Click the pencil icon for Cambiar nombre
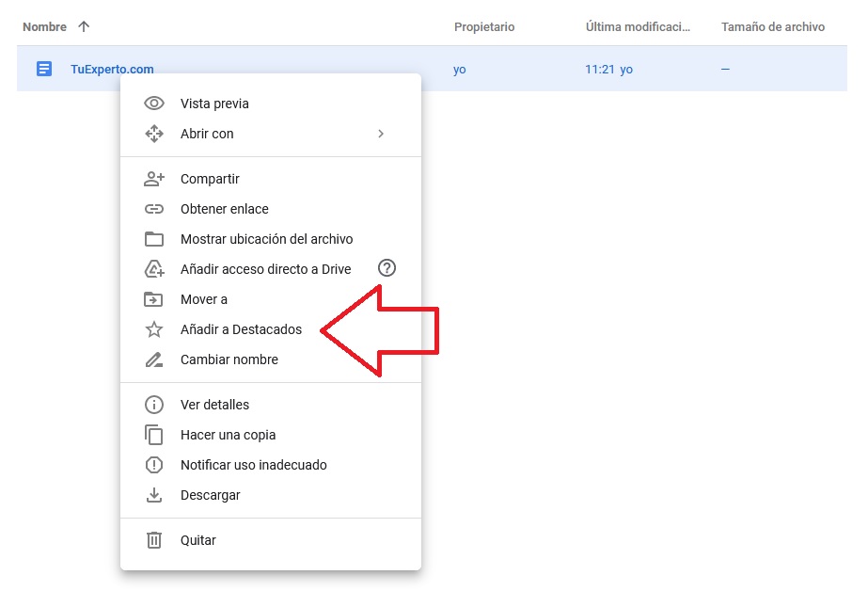 tap(154, 359)
